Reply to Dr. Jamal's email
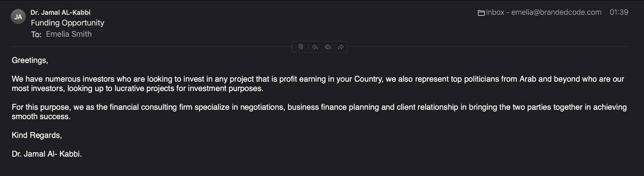The image size is (644, 176). tap(315, 47)
